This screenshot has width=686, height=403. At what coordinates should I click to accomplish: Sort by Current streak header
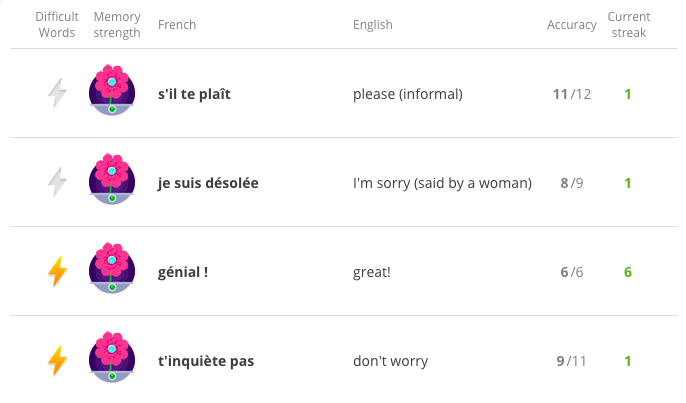pyautogui.click(x=628, y=25)
